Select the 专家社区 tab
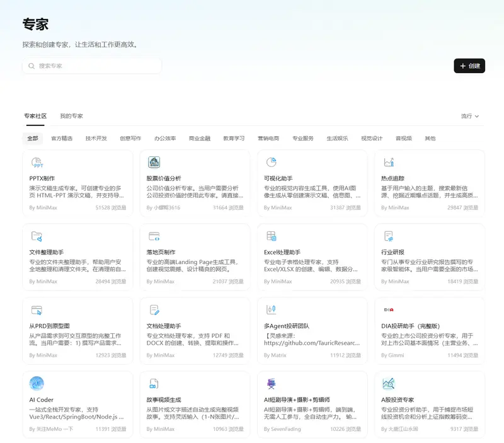This screenshot has width=504, height=443. [x=35, y=116]
